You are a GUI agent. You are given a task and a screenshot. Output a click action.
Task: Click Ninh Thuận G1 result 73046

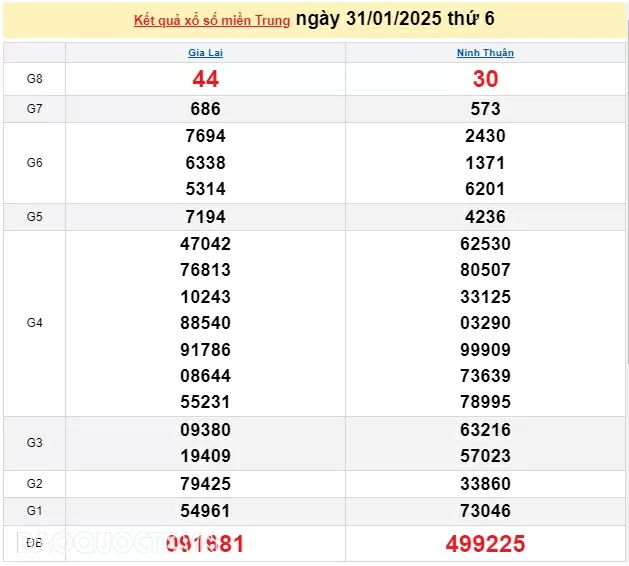(485, 511)
